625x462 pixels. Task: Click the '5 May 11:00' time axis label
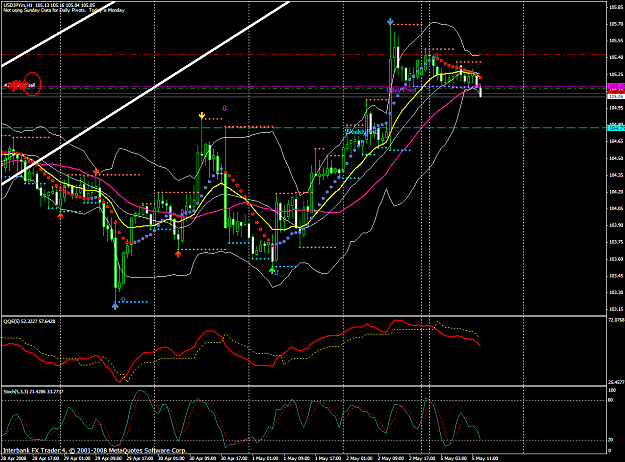coord(485,458)
